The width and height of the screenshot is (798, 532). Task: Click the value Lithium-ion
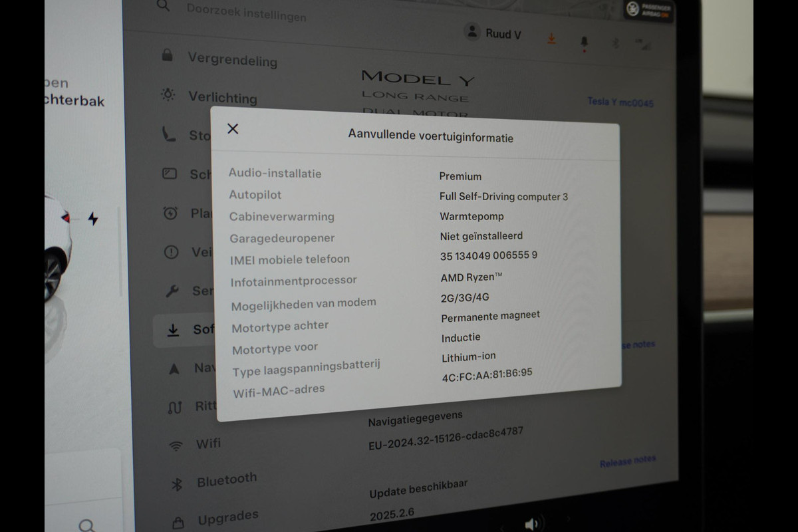pyautogui.click(x=469, y=357)
